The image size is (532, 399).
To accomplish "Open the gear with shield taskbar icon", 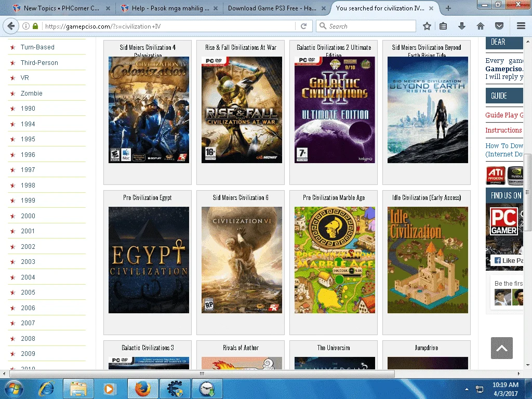I will pyautogui.click(x=175, y=389).
